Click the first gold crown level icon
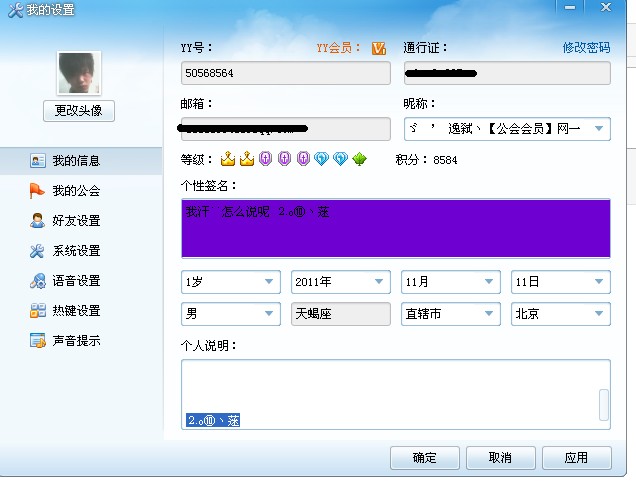Viewport: 636px width, 490px height. pyautogui.click(x=228, y=159)
